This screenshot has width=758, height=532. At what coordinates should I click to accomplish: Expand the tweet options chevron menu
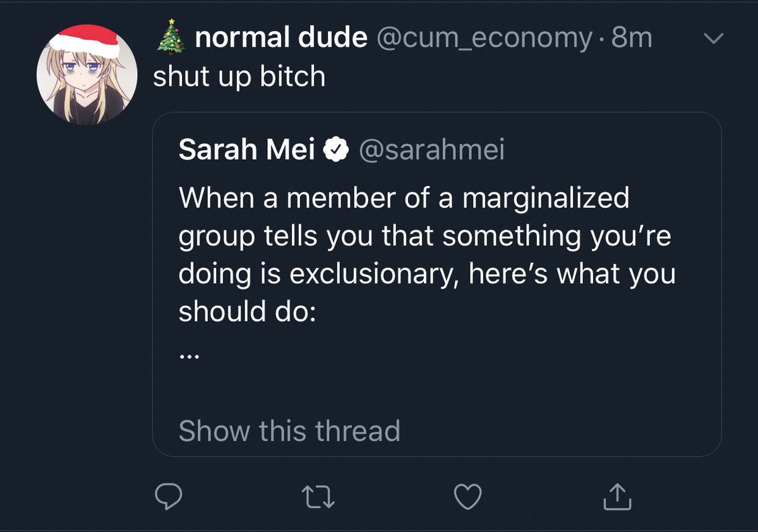713,40
